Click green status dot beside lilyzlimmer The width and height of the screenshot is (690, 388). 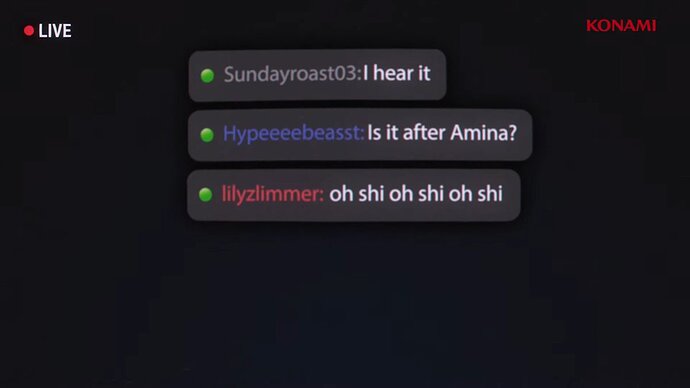point(206,194)
